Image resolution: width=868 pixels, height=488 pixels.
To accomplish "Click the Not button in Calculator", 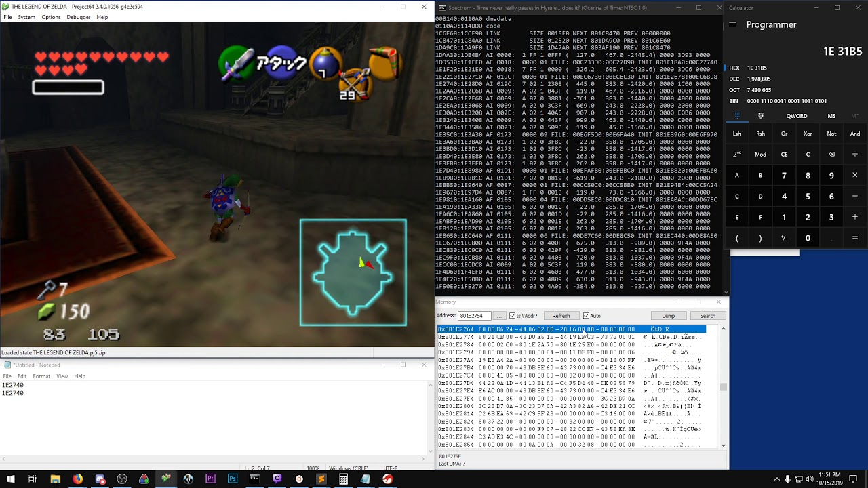I will tap(831, 134).
